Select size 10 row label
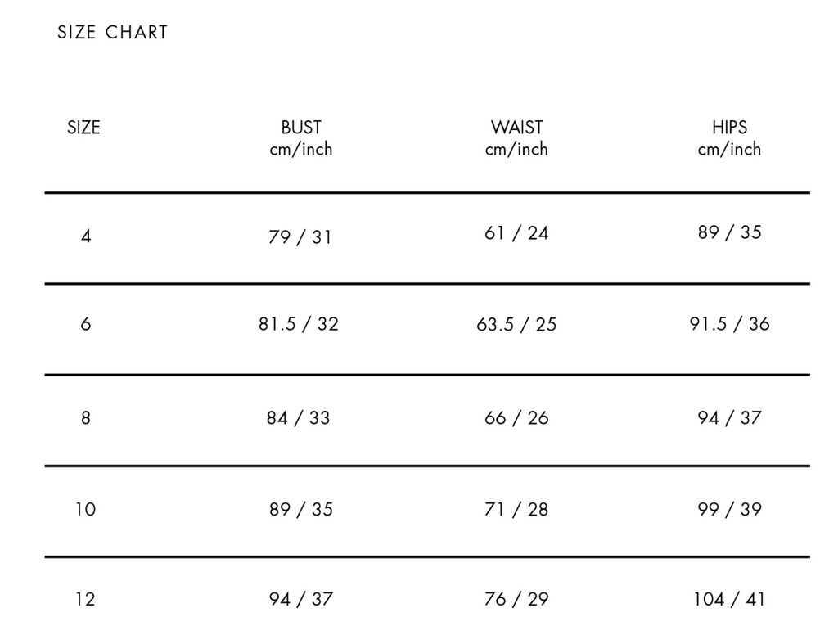The height and width of the screenshot is (644, 838). 85,509
